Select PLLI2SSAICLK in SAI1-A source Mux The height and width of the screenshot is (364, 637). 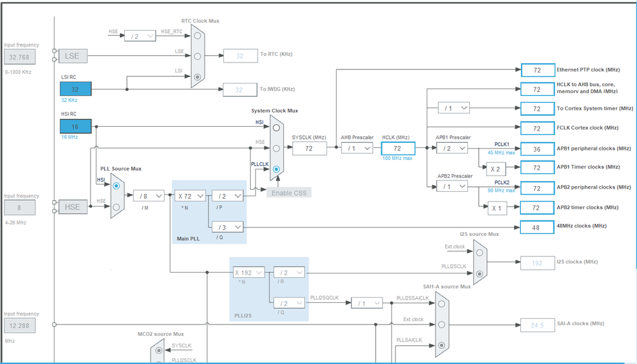tap(442, 303)
